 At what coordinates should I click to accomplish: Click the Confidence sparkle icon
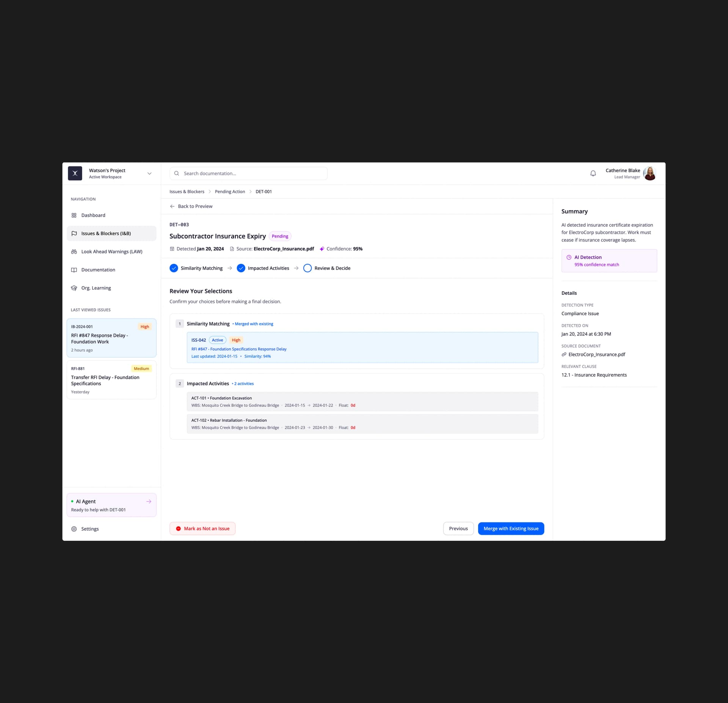pyautogui.click(x=322, y=249)
